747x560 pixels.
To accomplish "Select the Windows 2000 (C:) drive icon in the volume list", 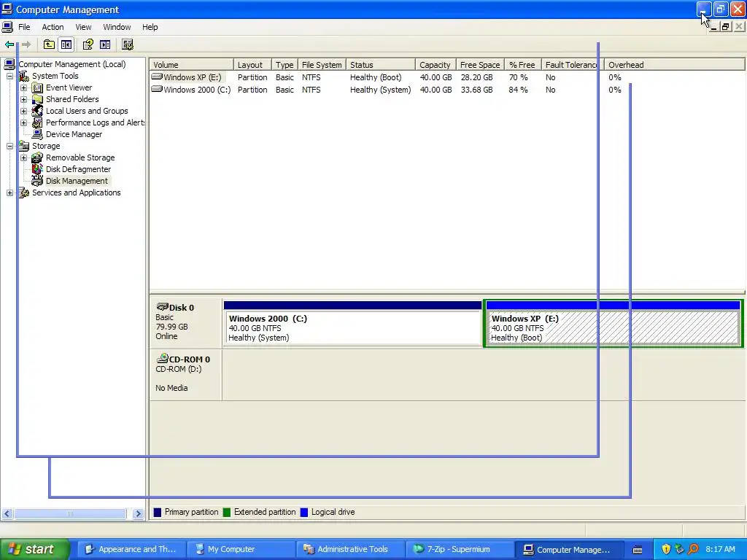I will coord(157,89).
